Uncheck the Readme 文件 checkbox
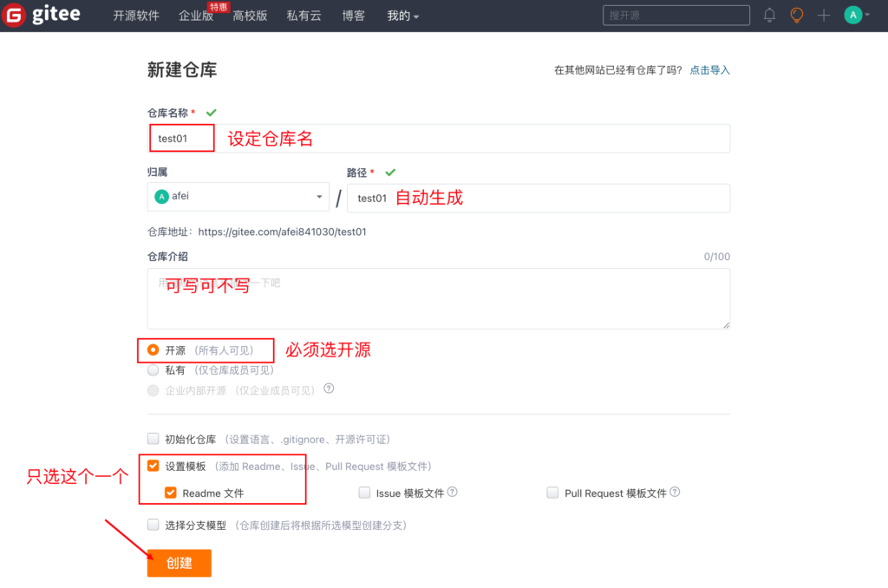Image resolution: width=888 pixels, height=588 pixels. coord(171,493)
